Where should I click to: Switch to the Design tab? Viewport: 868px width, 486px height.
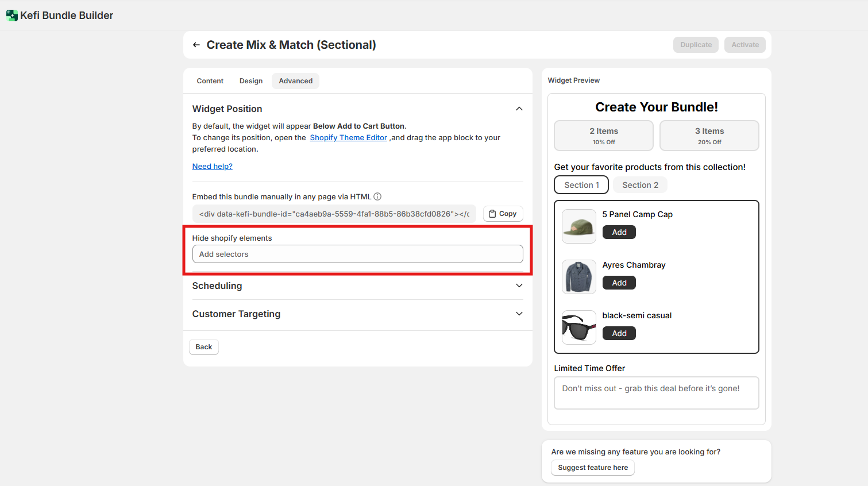(x=251, y=81)
